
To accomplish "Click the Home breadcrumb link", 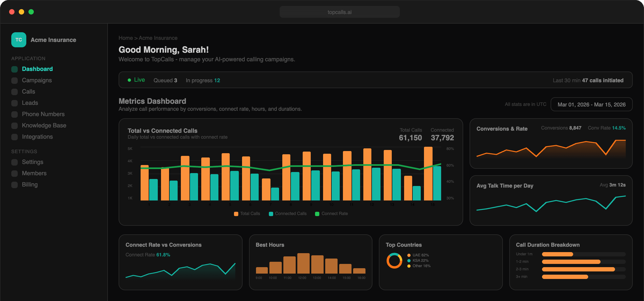I will tap(126, 38).
